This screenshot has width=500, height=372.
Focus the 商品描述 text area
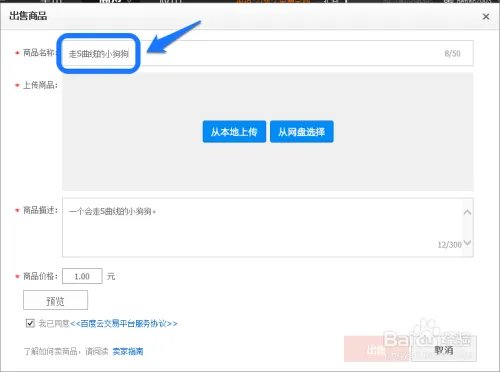268,227
